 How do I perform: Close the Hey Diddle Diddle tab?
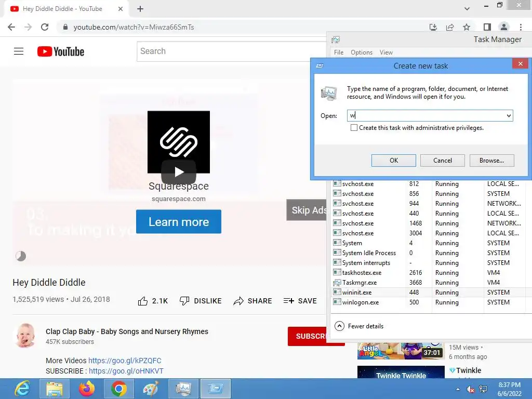[121, 9]
